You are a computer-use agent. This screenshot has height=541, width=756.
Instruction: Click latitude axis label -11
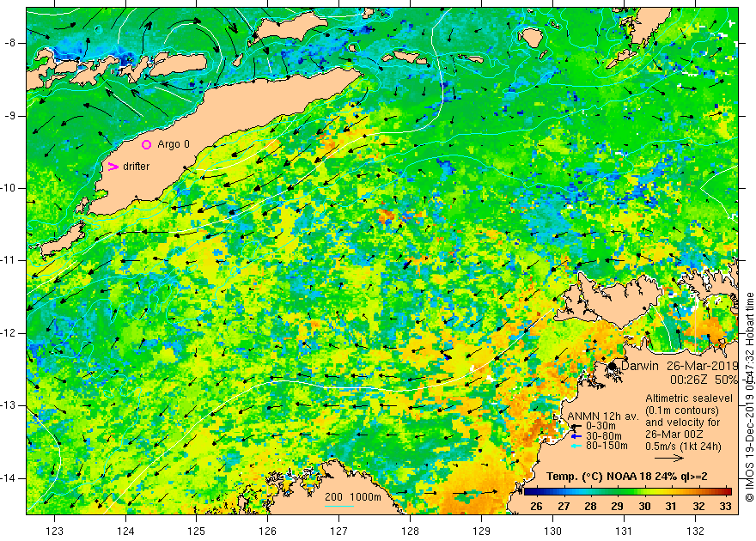click(9, 260)
